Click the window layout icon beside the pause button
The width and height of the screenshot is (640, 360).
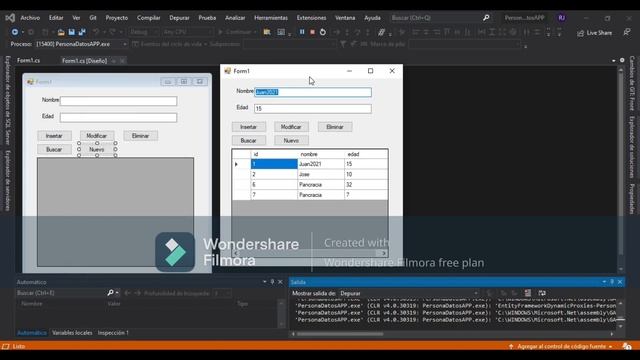point(281,32)
